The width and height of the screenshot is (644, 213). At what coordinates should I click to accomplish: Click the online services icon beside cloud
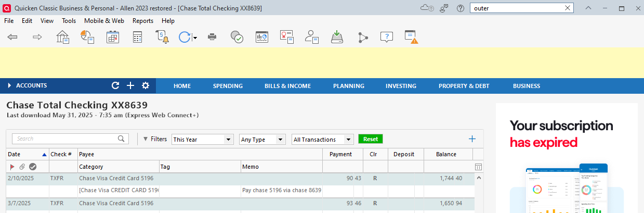tap(444, 8)
